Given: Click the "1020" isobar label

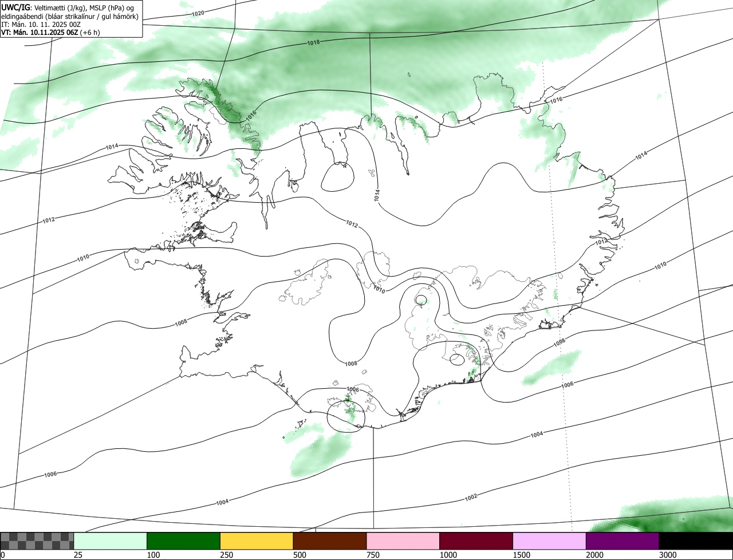Looking at the screenshot, I should click(x=198, y=13).
